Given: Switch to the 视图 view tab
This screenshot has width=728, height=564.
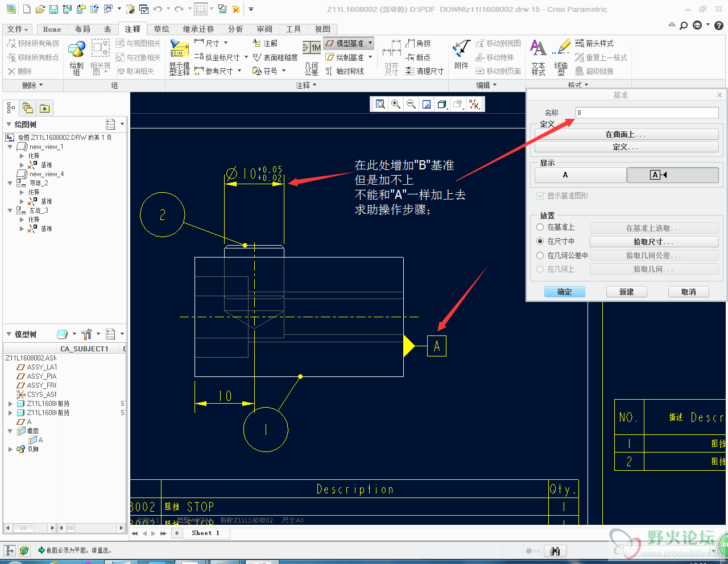Looking at the screenshot, I should pyautogui.click(x=322, y=29).
